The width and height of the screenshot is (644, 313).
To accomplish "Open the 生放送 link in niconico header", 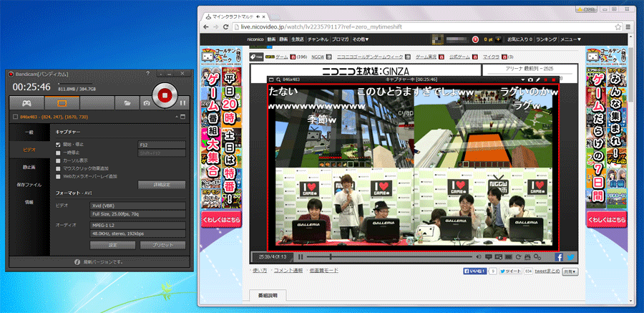I will click(298, 39).
